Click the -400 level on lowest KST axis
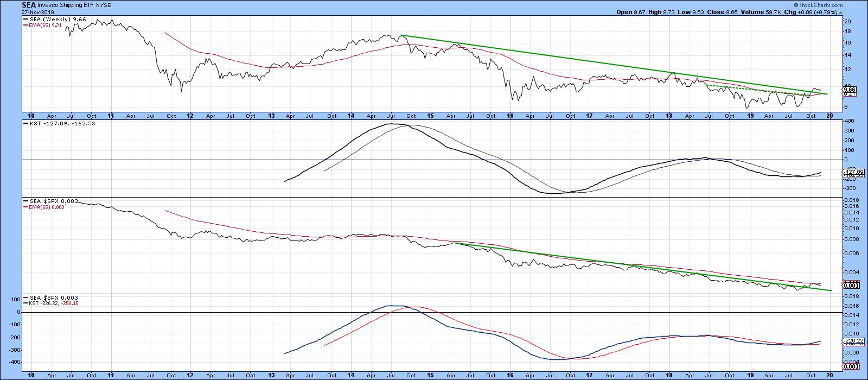 pos(15,362)
